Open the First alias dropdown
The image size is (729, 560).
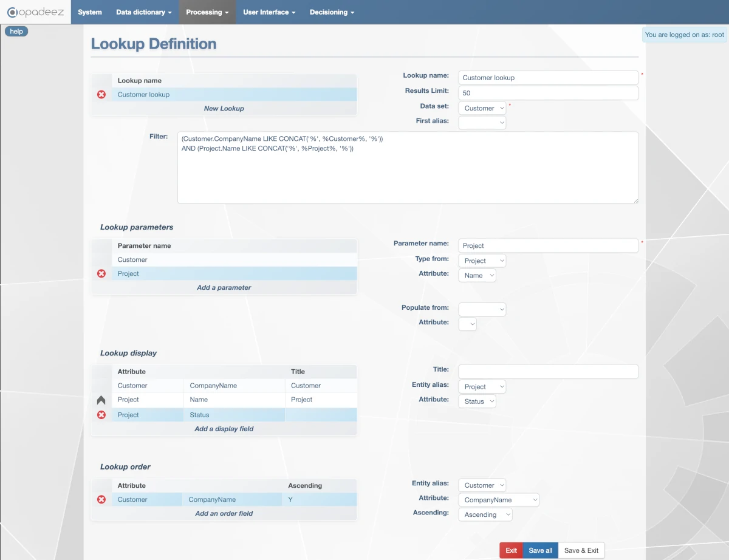(x=482, y=122)
